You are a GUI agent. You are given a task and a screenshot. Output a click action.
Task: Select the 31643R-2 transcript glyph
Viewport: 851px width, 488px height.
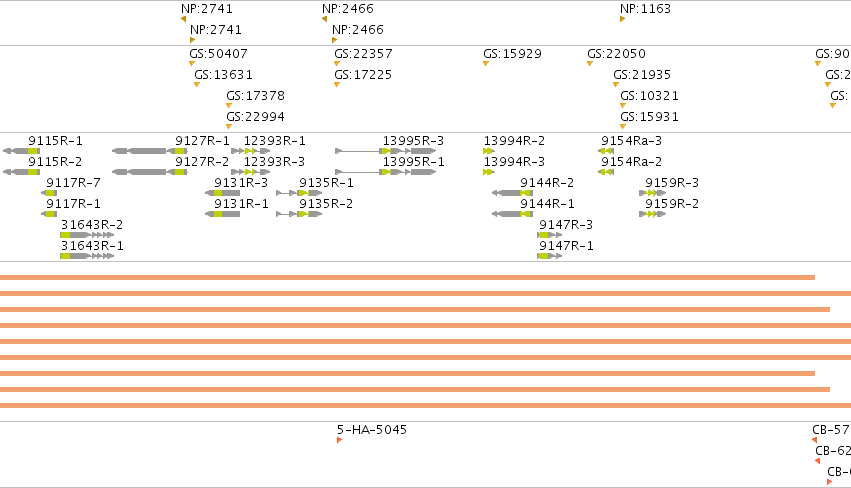point(87,235)
